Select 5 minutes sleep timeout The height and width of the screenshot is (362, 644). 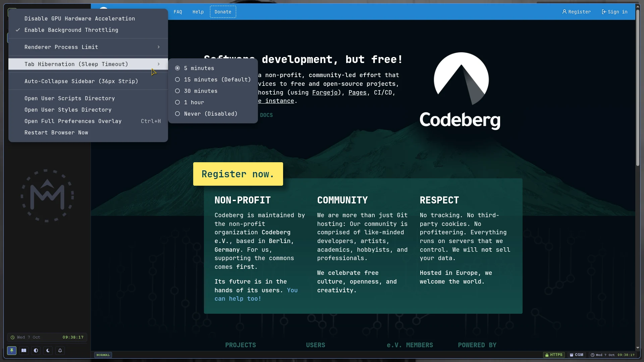[x=213, y=68]
